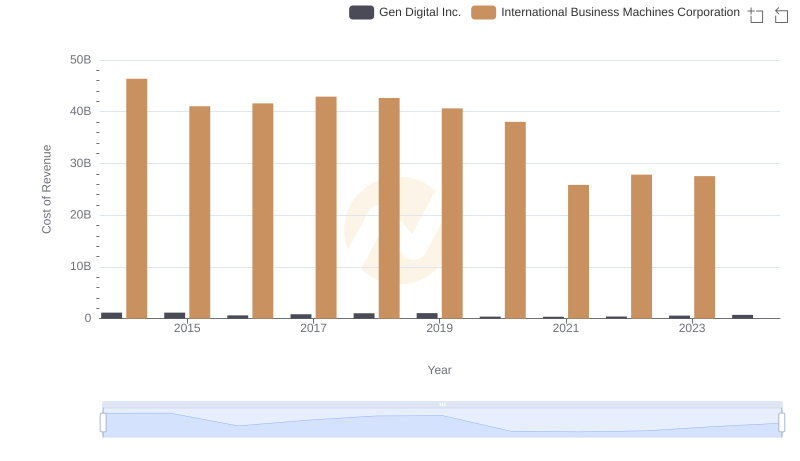Click the 2017 x-axis label
Image resolution: width=800 pixels, height=461 pixels.
[313, 328]
